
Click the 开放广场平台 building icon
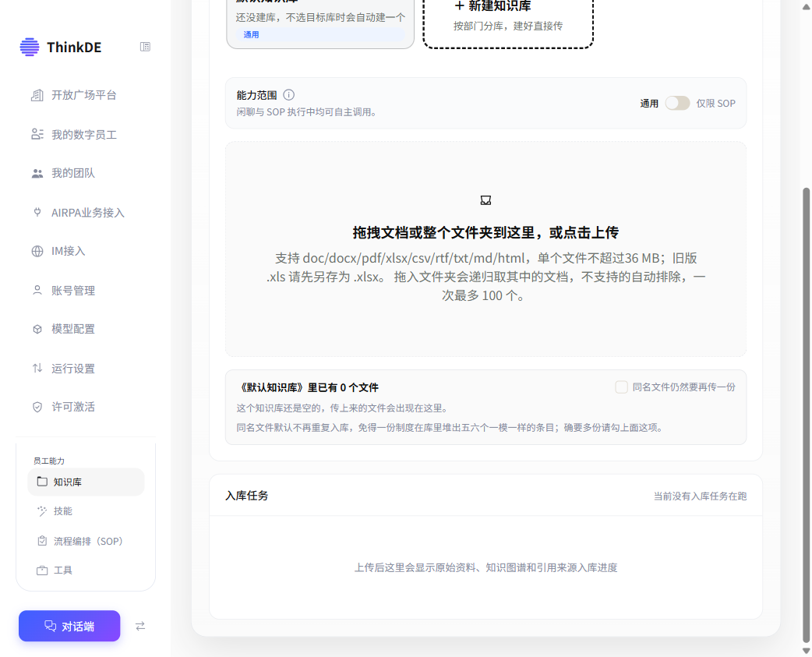(x=37, y=95)
